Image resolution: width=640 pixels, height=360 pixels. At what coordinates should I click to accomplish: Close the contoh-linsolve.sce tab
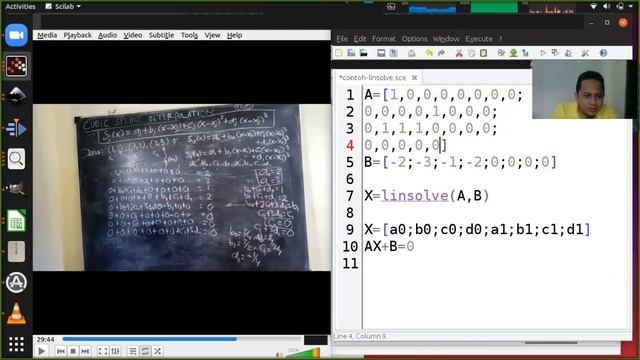(414, 77)
